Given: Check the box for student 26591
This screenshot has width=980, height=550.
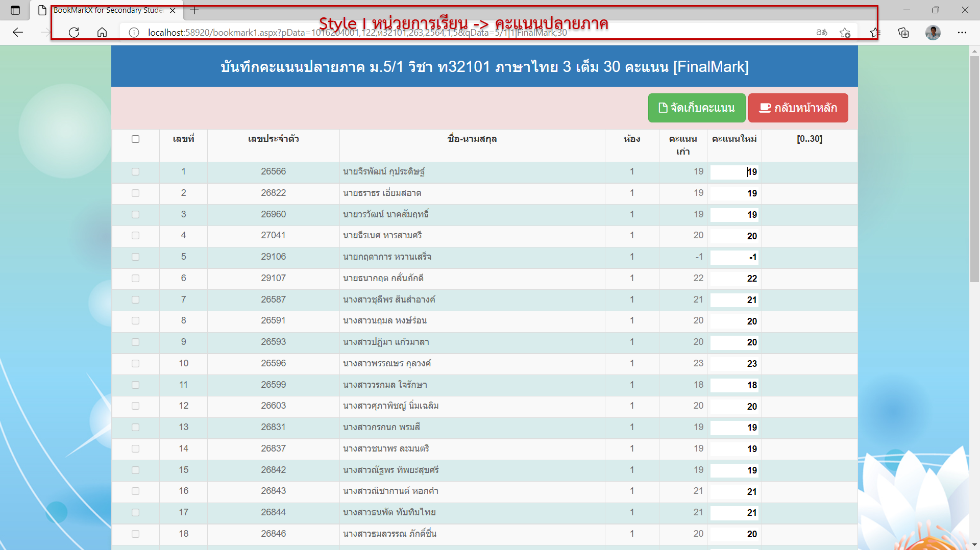Looking at the screenshot, I should 135,320.
